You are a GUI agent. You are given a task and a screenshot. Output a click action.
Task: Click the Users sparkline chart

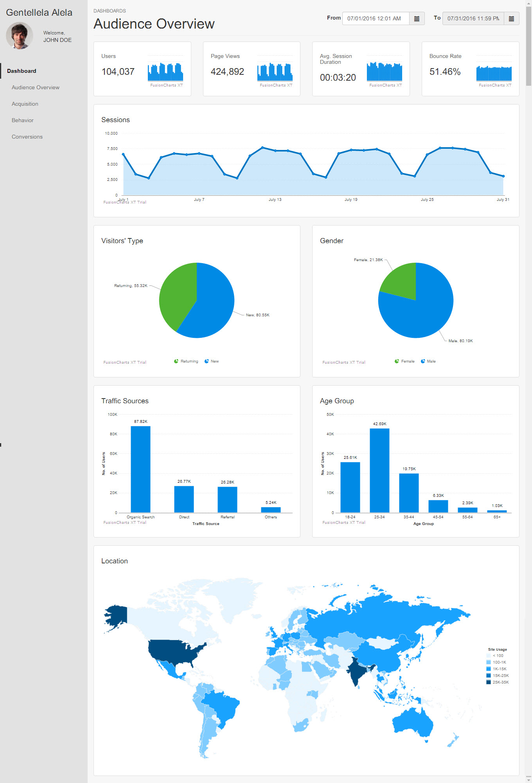(165, 72)
